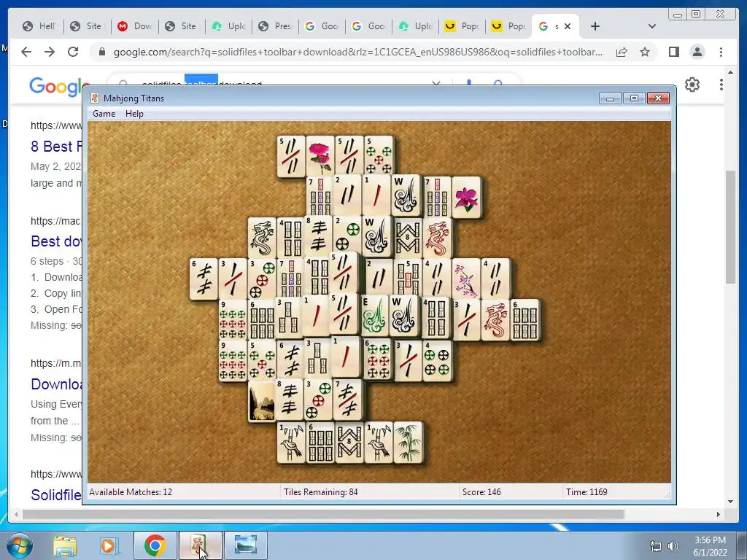Screen dimensions: 747x560
Task: Reload the Chrome page
Action: [73, 52]
